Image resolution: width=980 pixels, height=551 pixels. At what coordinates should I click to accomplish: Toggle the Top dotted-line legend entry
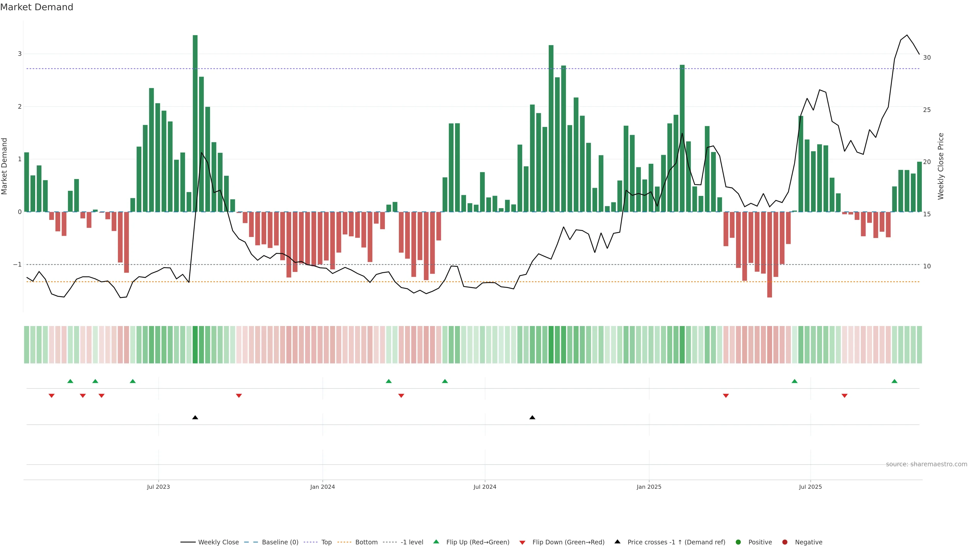[326, 542]
